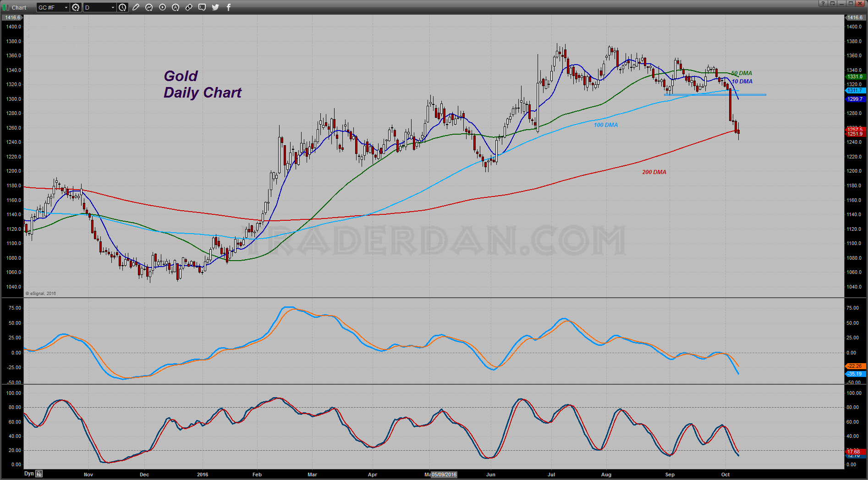The image size is (868, 480).
Task: Click the Jul label on time axis
Action: click(x=551, y=475)
